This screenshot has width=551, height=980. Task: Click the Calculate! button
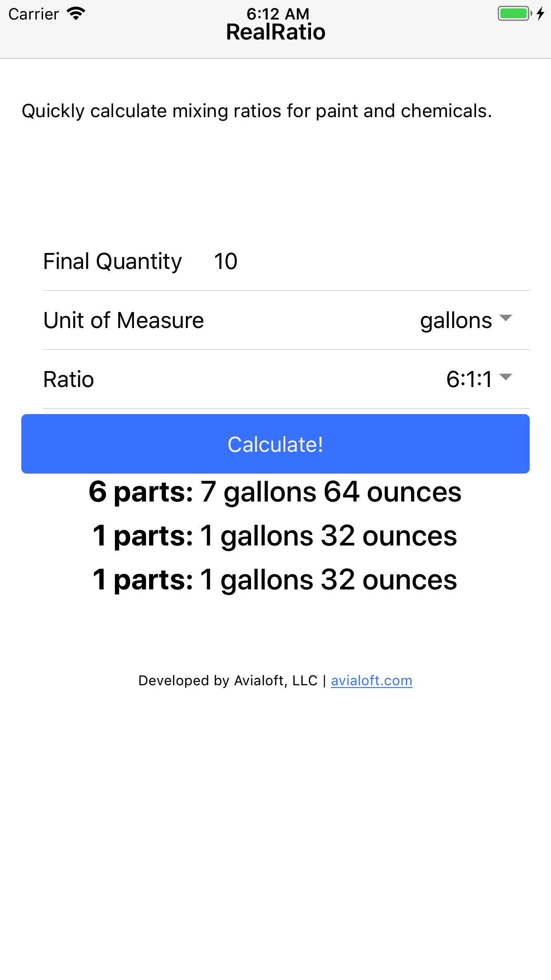tap(275, 444)
